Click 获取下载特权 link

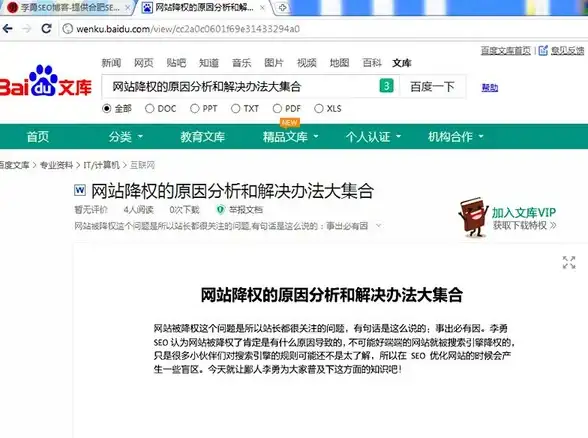coord(525,225)
